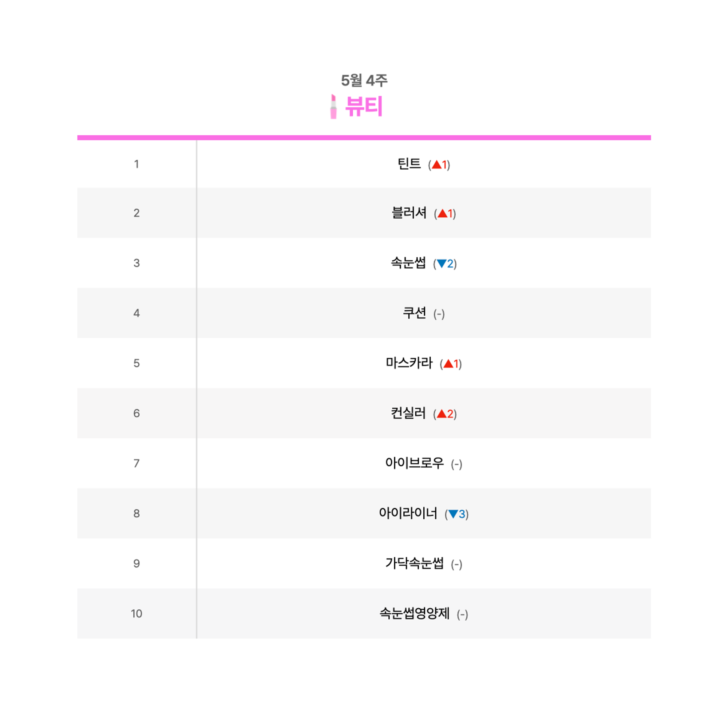Select the 아이라이너 keyword entry
Image resolution: width=728 pixels, height=728 pixels.
pos(408,513)
